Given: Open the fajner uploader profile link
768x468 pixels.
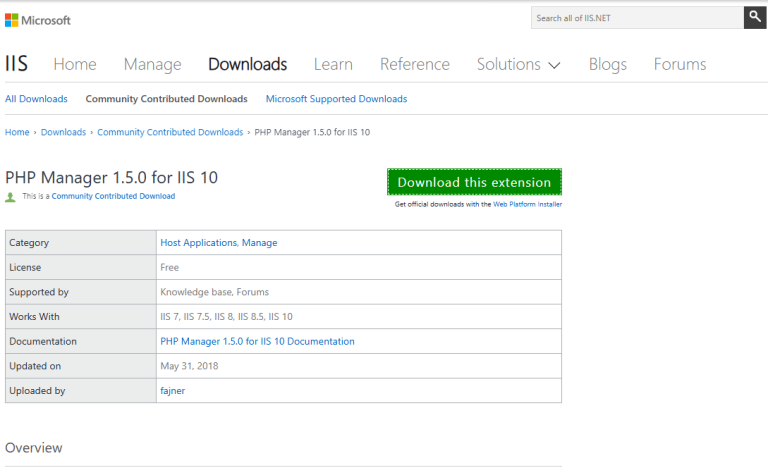Looking at the screenshot, I should point(172,391).
